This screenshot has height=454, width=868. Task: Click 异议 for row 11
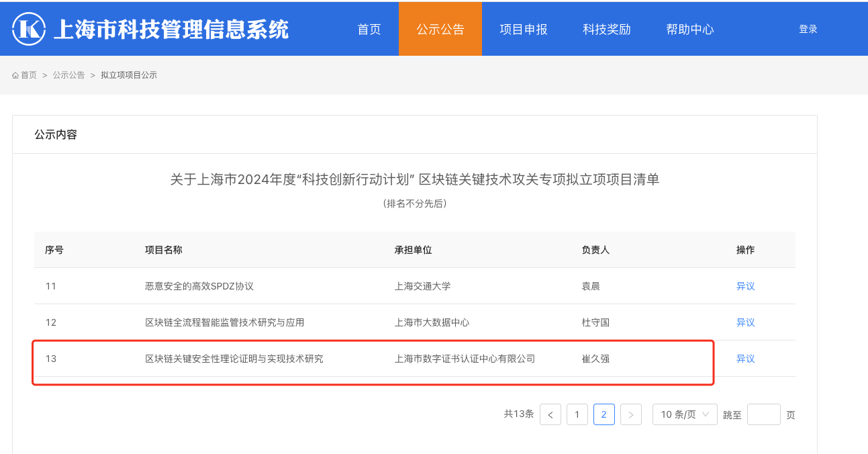[x=746, y=286]
